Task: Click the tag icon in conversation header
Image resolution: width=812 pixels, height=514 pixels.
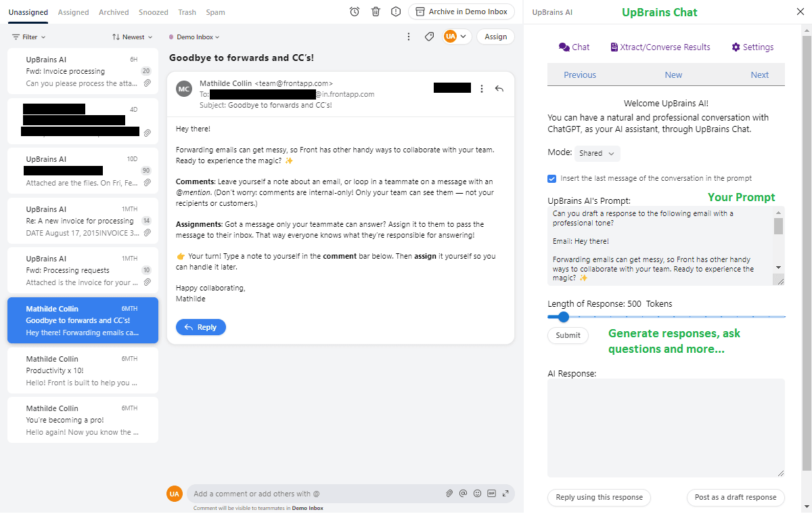Action: point(429,37)
